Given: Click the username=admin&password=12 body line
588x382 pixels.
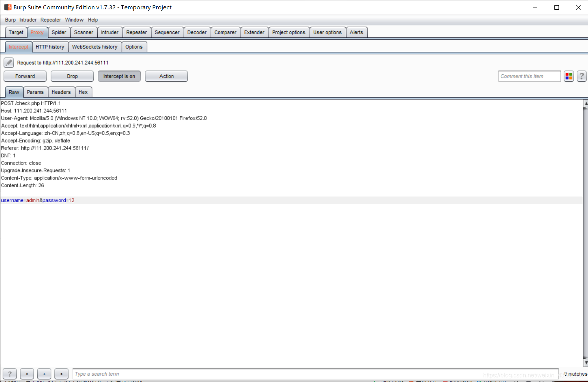Looking at the screenshot, I should click(38, 200).
